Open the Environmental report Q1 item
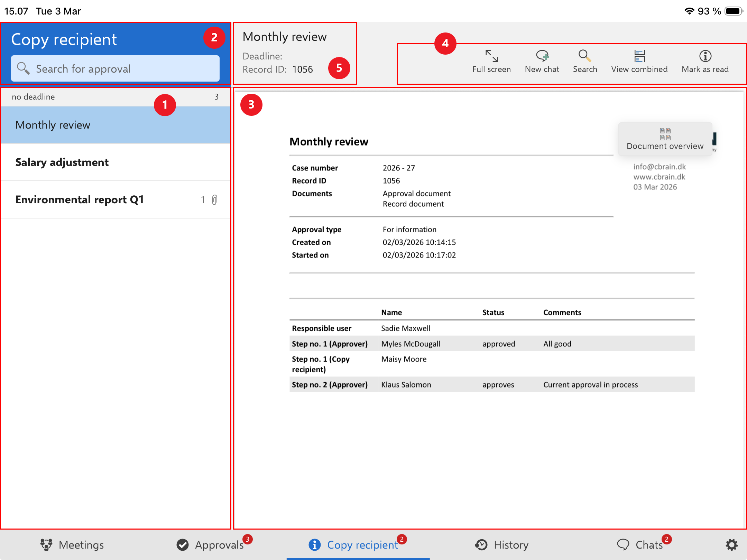Screen dimensions: 747x560 click(116, 199)
